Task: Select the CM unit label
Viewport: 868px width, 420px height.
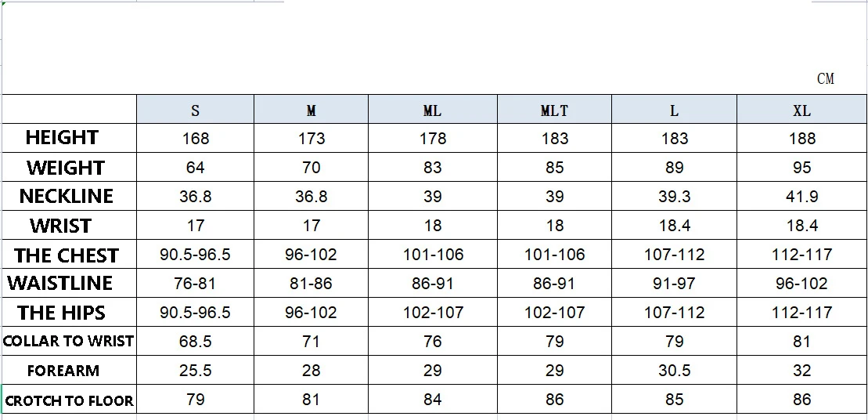Action: pyautogui.click(x=825, y=78)
